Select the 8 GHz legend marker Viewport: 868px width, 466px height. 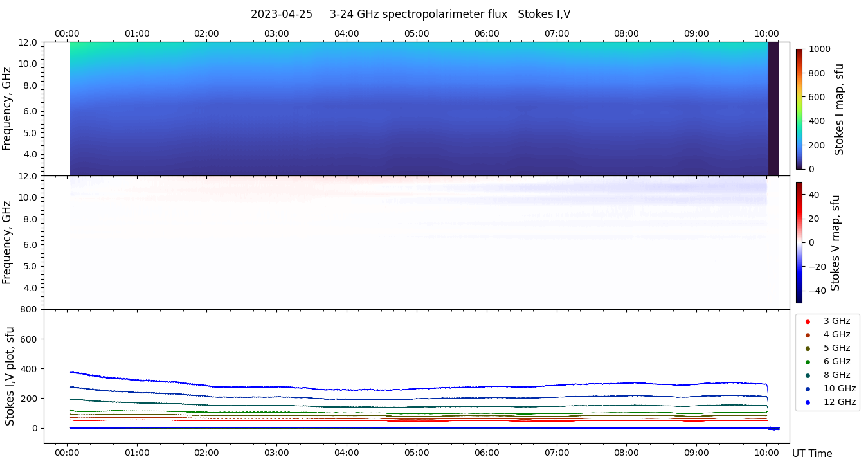click(x=808, y=375)
